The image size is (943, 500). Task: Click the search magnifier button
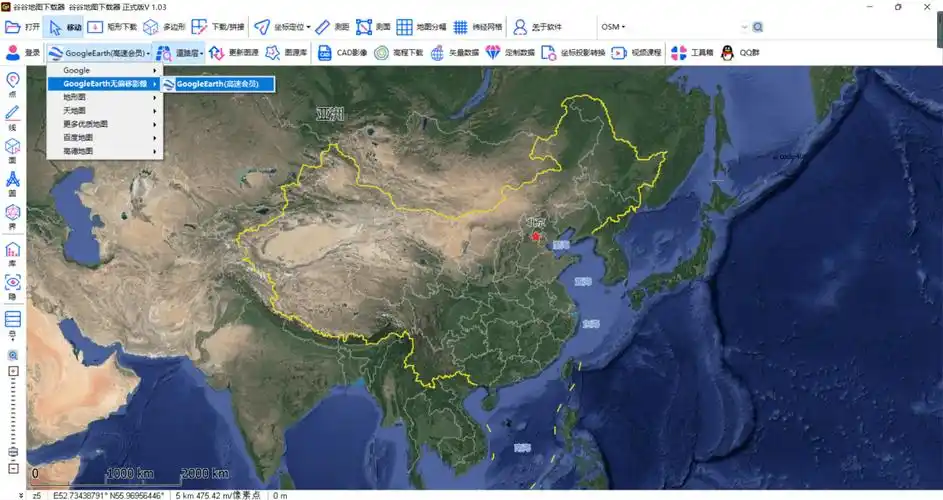(758, 27)
